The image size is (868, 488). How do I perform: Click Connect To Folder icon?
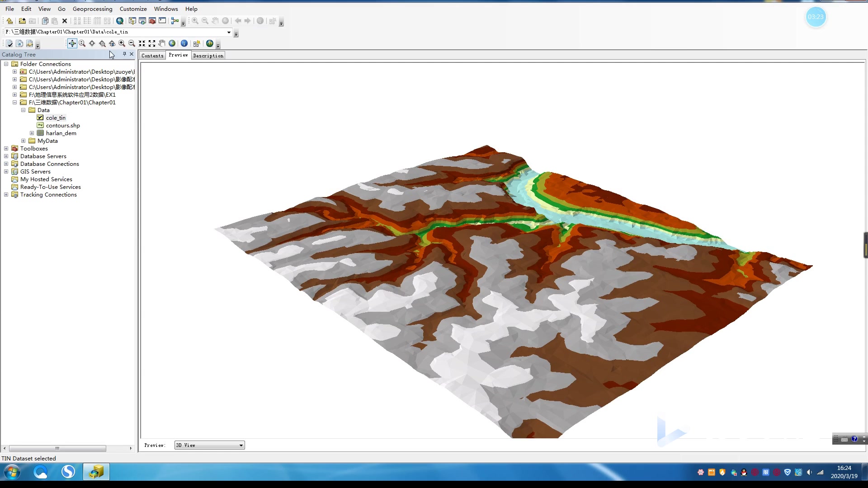22,21
